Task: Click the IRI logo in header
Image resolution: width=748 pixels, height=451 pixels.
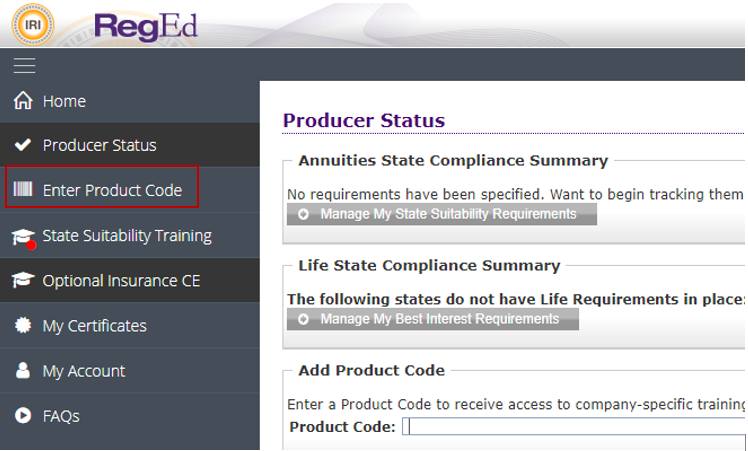Action: tap(33, 24)
